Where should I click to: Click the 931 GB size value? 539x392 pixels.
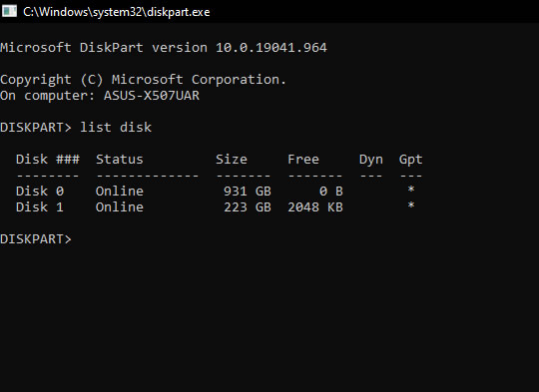click(x=248, y=192)
